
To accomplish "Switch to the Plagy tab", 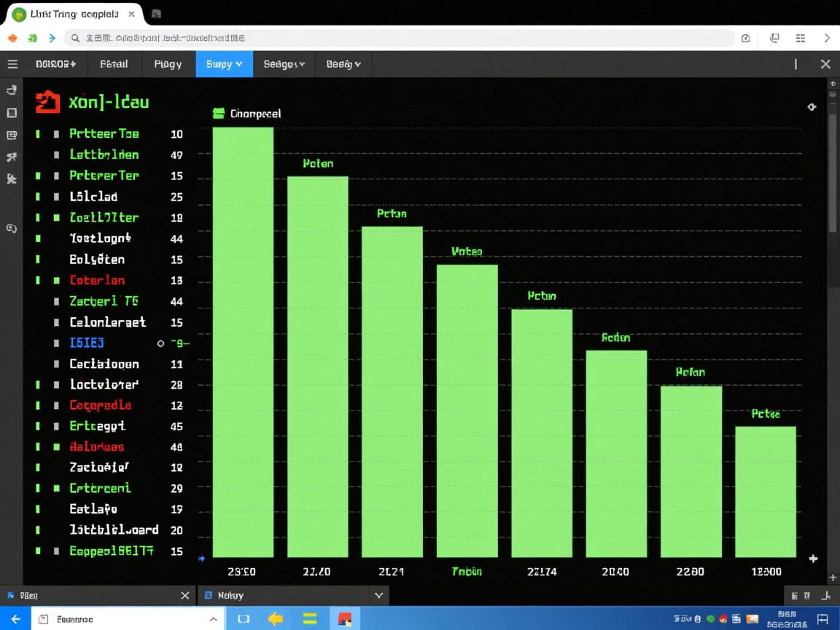I will pos(168,64).
